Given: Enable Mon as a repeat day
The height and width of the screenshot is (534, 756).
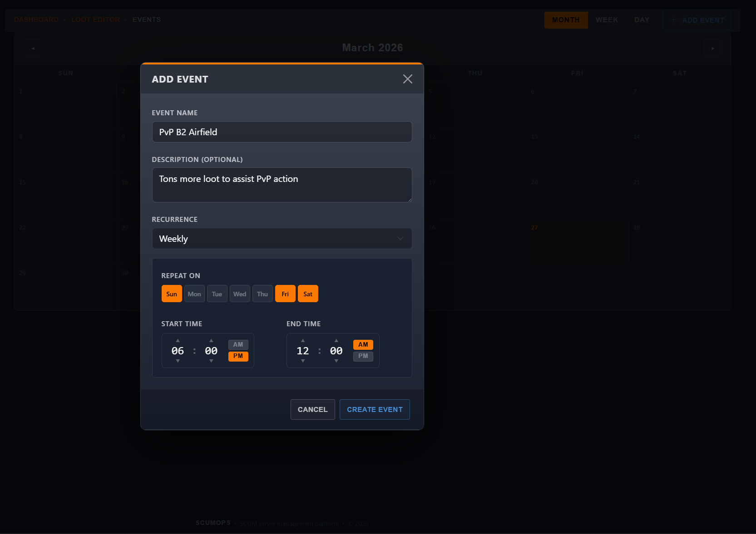Looking at the screenshot, I should pos(194,294).
